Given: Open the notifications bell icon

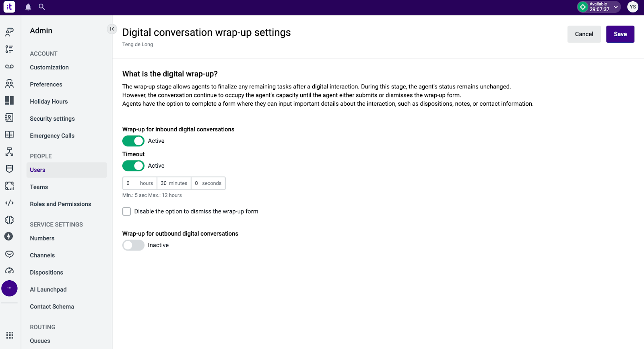Looking at the screenshot, I should pyautogui.click(x=28, y=7).
